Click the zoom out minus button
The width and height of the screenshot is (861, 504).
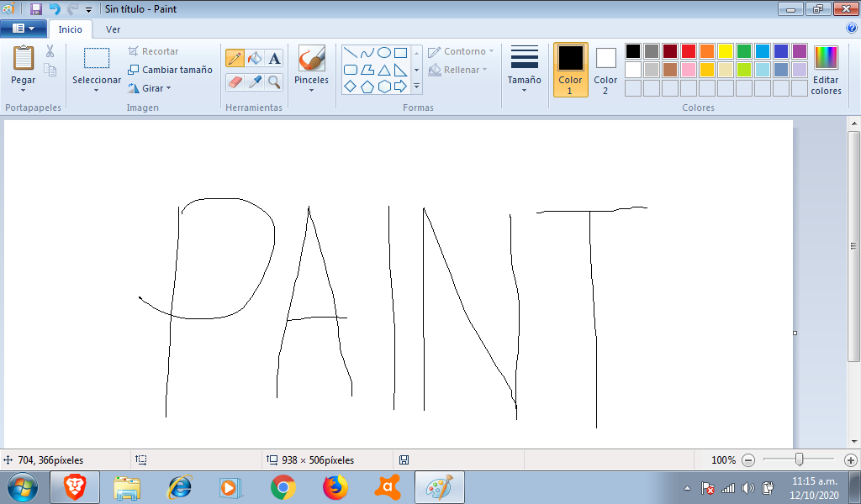tap(748, 460)
